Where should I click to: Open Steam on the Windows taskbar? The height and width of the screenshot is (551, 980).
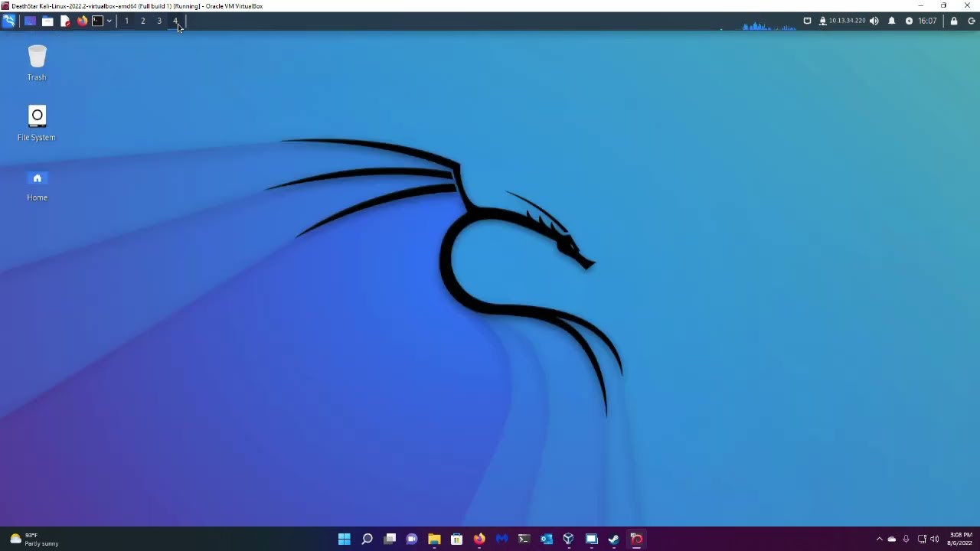(614, 540)
